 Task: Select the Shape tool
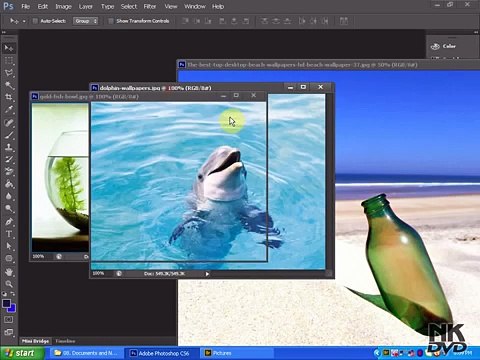click(9, 259)
